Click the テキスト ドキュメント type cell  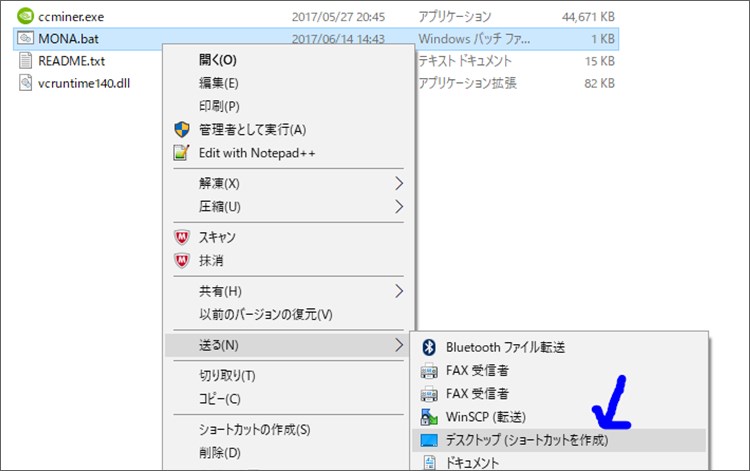point(464,61)
